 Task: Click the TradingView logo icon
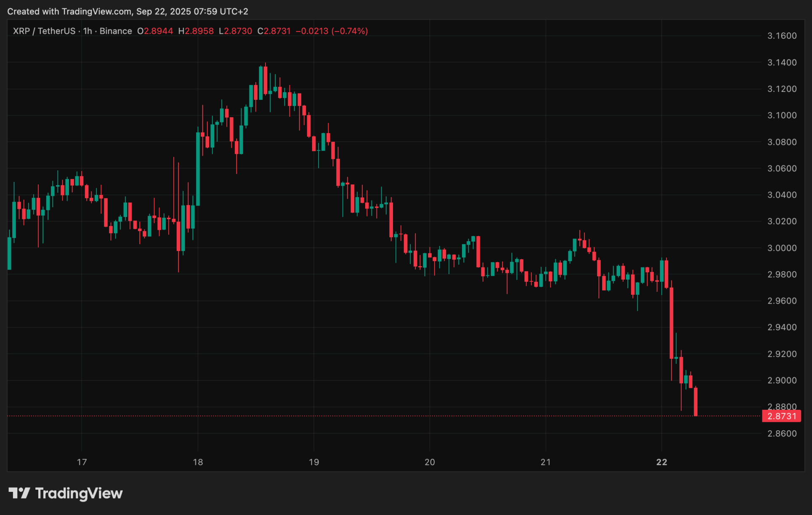tap(19, 493)
